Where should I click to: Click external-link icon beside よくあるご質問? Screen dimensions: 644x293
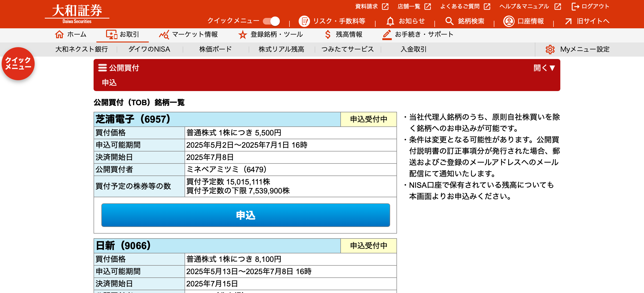tap(487, 7)
